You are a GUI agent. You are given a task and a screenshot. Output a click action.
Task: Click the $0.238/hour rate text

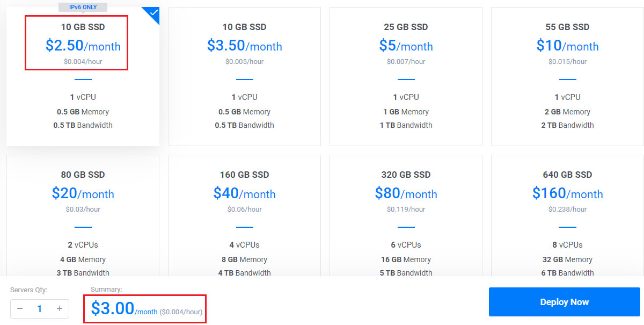coord(567,210)
